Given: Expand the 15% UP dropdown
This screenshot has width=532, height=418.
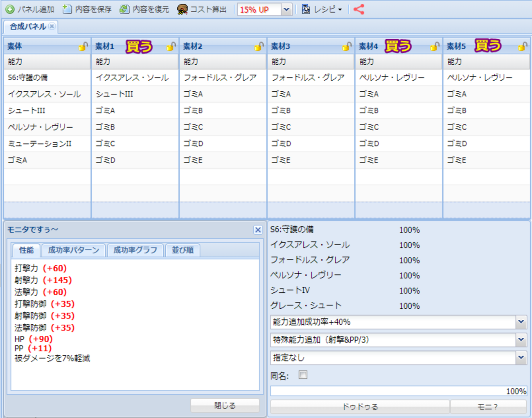Looking at the screenshot, I should pos(286,9).
